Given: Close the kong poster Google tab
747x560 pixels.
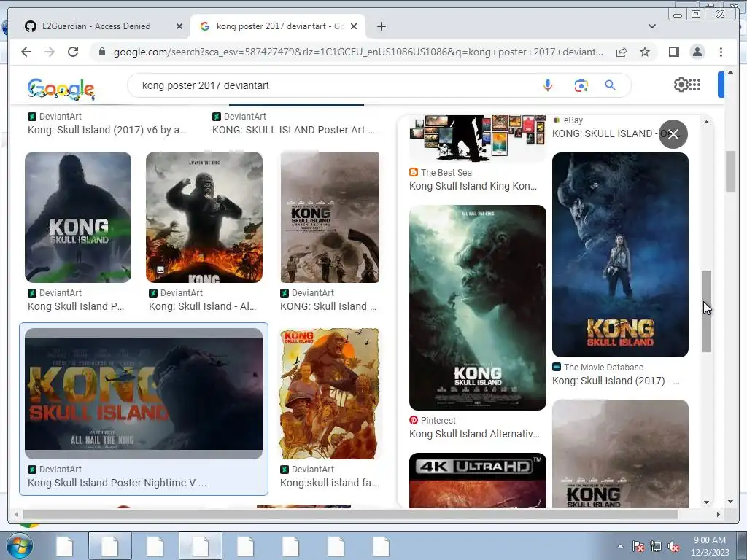Looking at the screenshot, I should [x=354, y=27].
